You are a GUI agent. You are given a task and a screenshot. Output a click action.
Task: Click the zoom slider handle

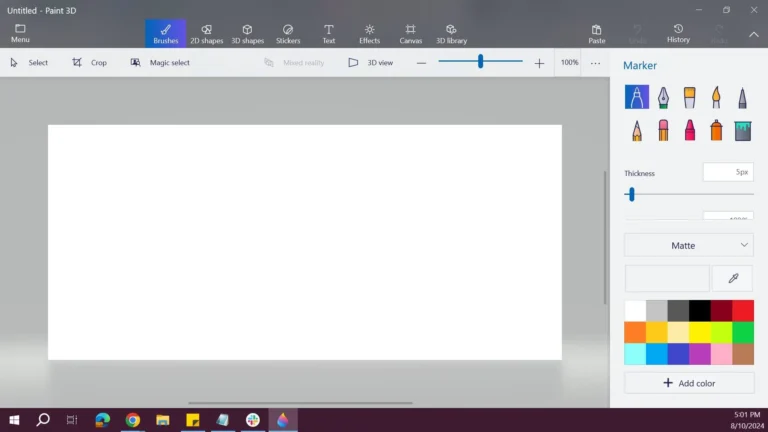tap(480, 61)
